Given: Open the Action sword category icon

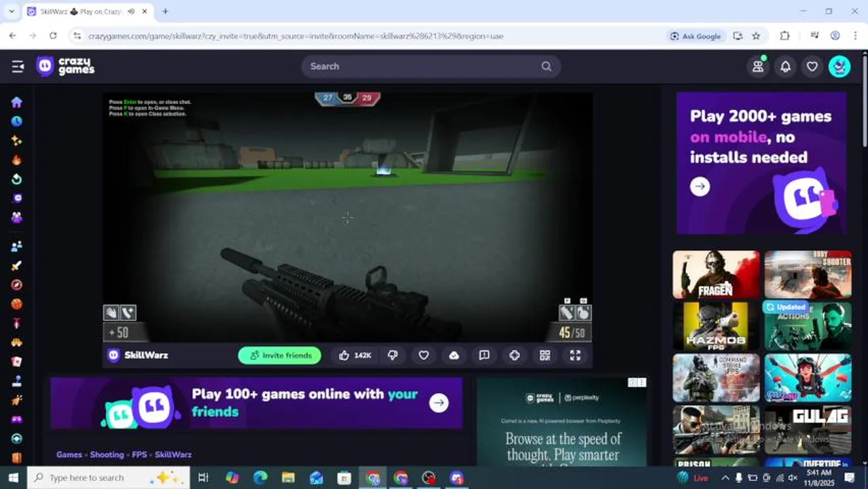Looking at the screenshot, I should [x=16, y=266].
